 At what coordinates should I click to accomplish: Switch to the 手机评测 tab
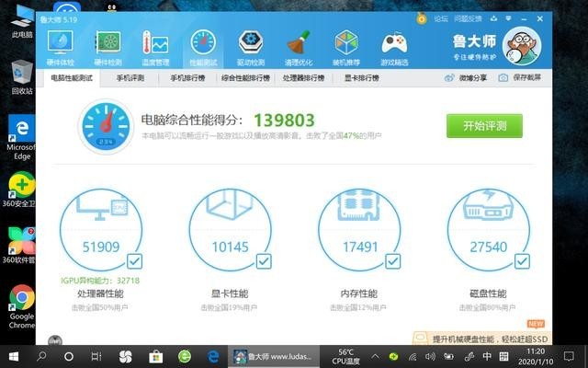tap(130, 78)
